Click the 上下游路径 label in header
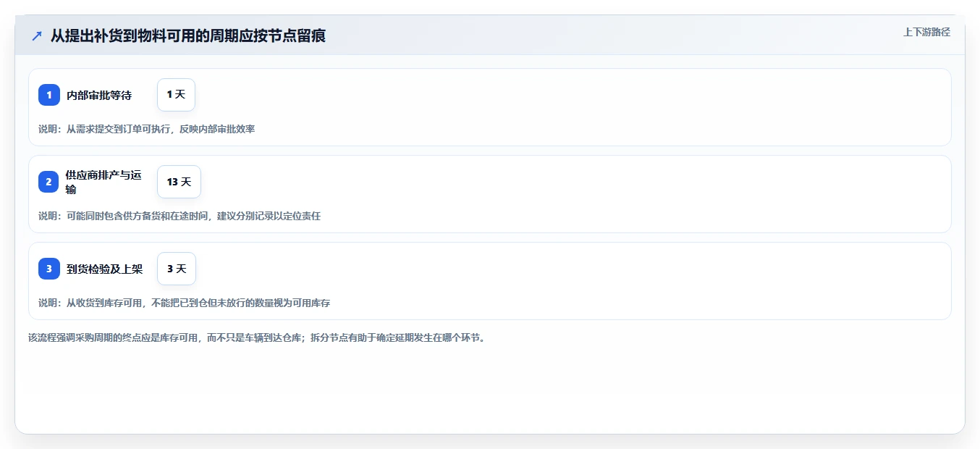Screen dimensions: 980x449 click(926, 32)
